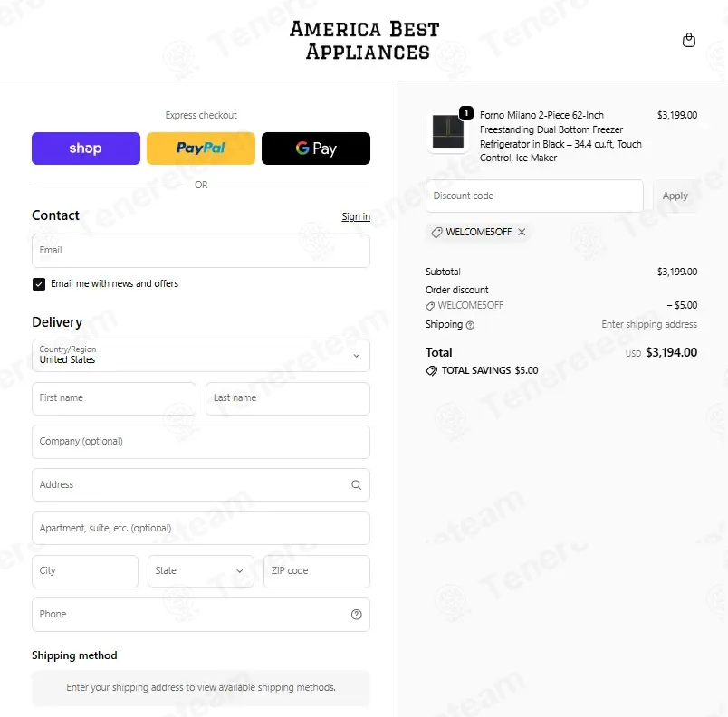Click the address search magnifier icon
Screen dimensions: 728x717
(x=356, y=484)
